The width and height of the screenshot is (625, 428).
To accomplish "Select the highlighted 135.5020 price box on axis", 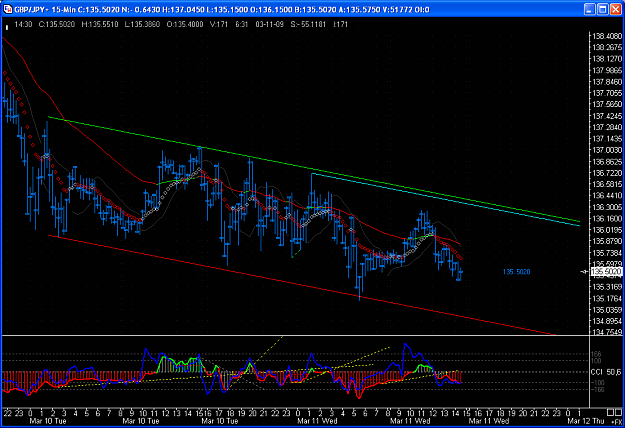I will 606,272.
